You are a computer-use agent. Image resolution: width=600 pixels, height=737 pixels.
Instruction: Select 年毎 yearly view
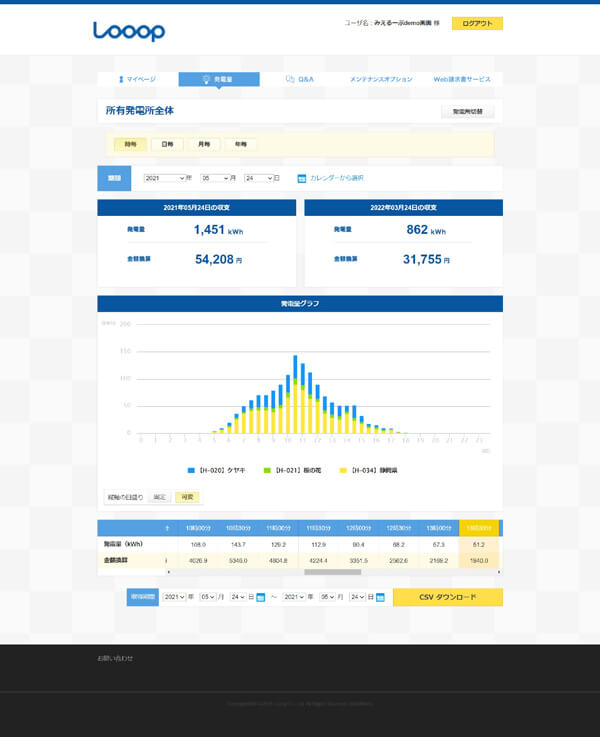click(241, 144)
